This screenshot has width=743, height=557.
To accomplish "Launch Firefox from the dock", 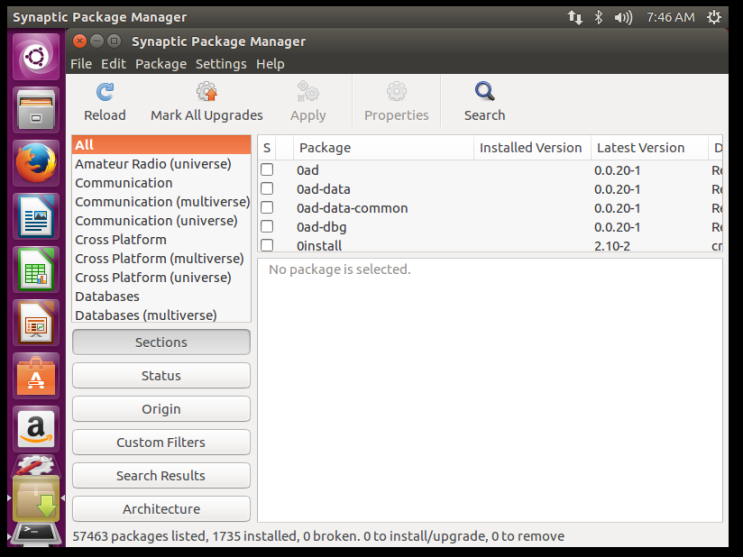I will point(36,162).
